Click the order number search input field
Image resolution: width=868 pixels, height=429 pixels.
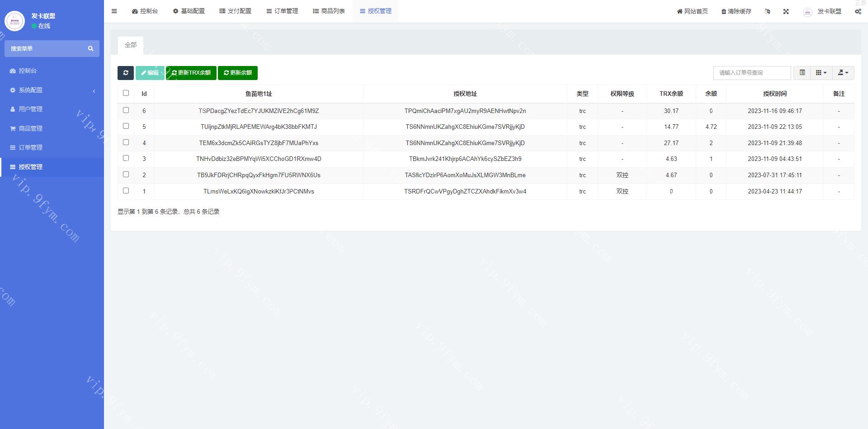tap(752, 73)
